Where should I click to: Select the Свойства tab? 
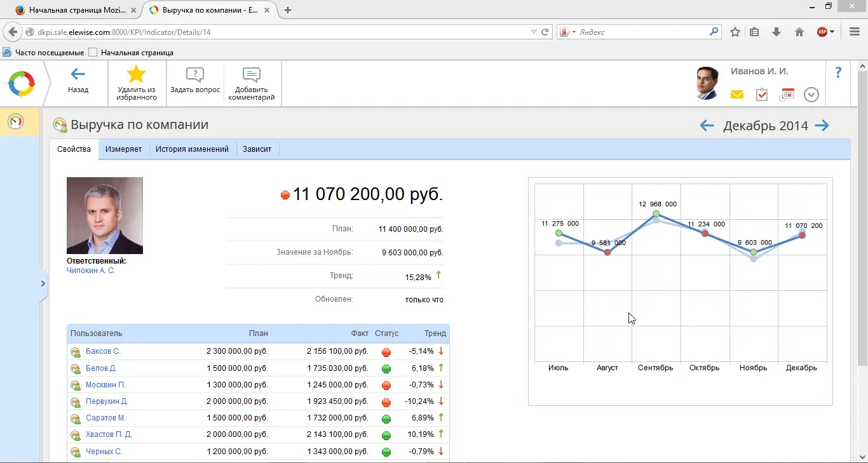74,149
